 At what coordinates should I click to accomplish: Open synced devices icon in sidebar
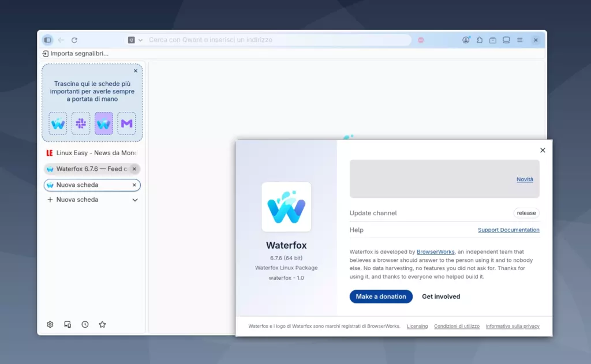click(x=68, y=324)
